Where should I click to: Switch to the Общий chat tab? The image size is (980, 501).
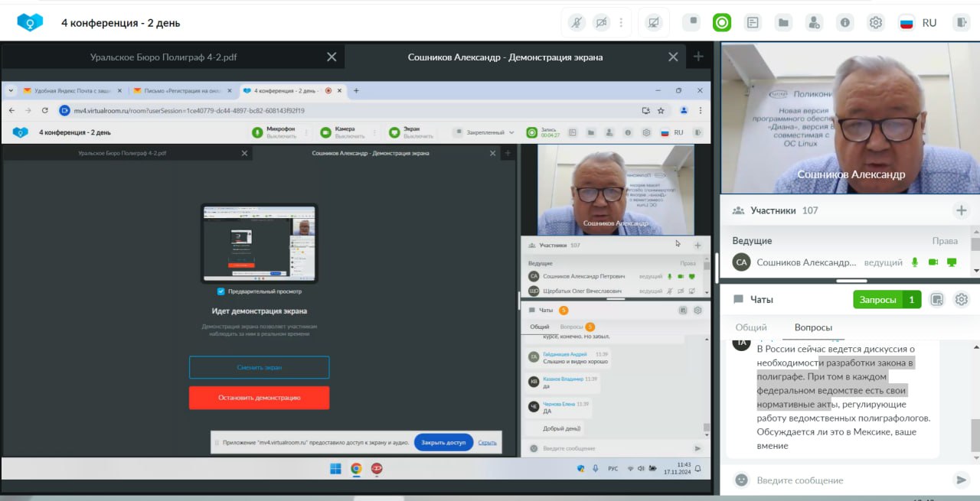[750, 327]
